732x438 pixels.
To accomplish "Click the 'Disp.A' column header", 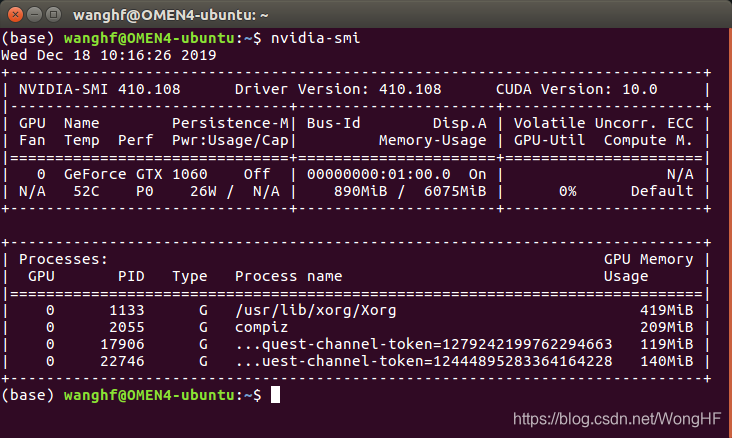I will pyautogui.click(x=459, y=123).
